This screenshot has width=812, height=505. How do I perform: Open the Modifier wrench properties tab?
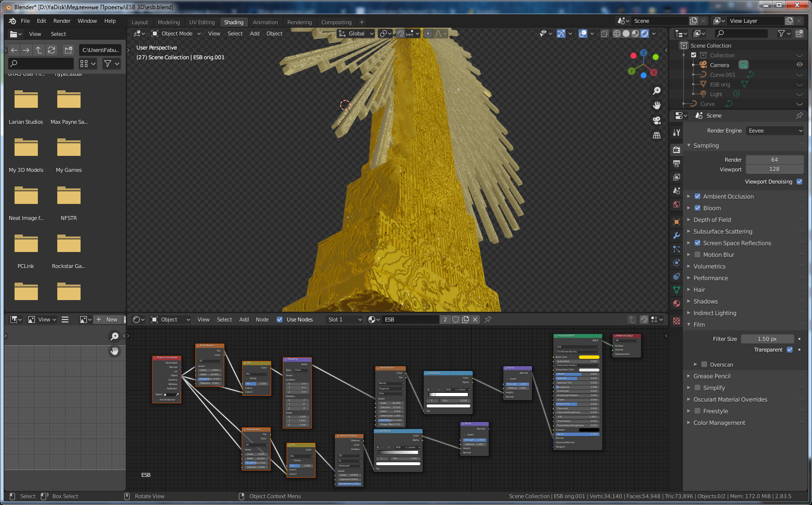click(677, 236)
